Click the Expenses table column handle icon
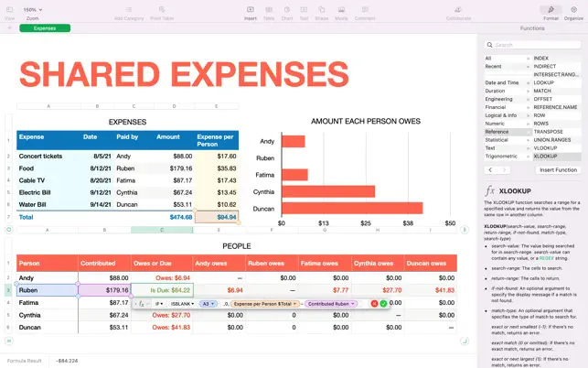The height and width of the screenshot is (368, 588). coord(465,230)
